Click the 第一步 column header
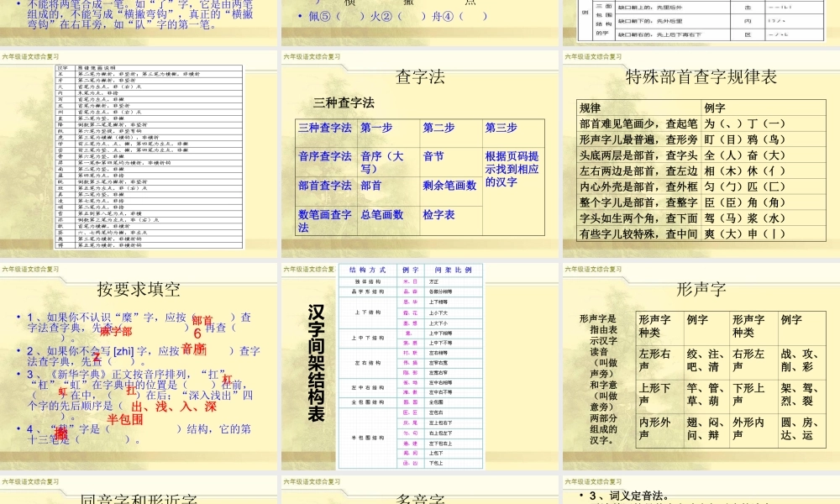 coord(376,128)
